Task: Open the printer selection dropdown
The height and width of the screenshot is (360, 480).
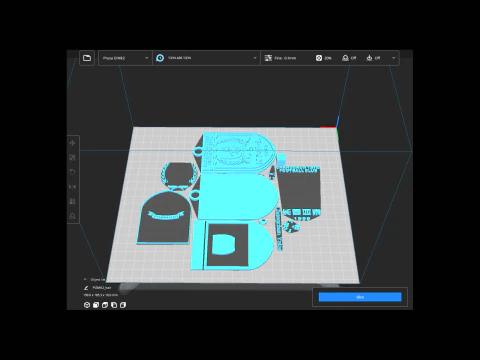Action: click(125, 58)
